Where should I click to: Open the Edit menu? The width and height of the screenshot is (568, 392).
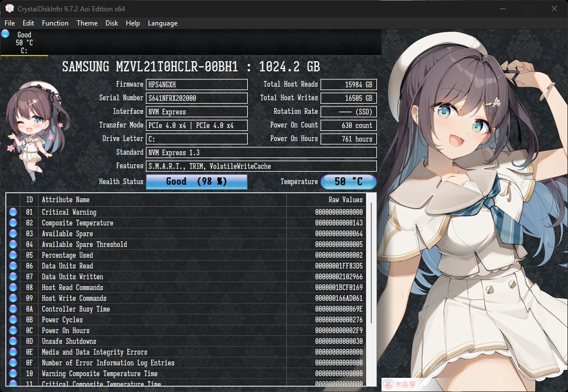click(x=28, y=23)
